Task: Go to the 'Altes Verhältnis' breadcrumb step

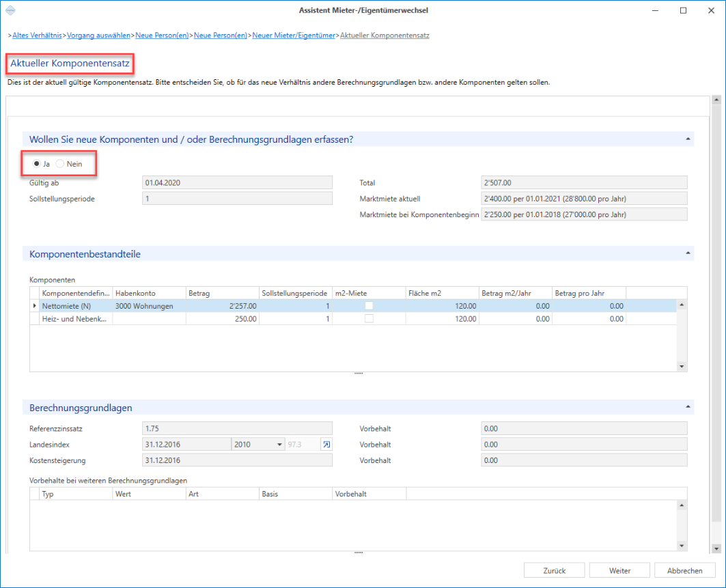Action: coord(37,36)
